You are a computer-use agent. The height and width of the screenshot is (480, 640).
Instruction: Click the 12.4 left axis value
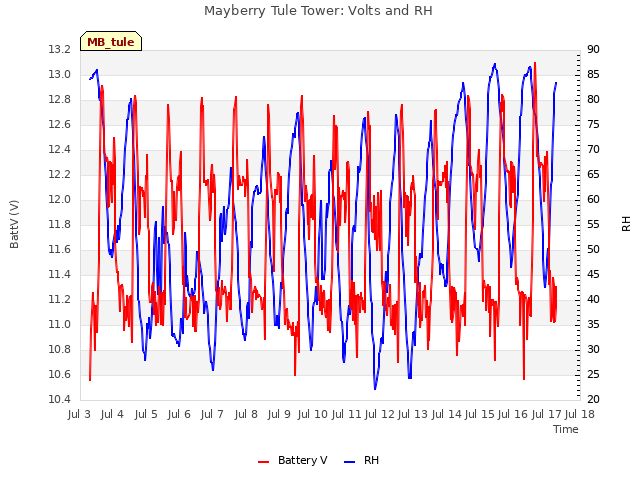pos(59,149)
